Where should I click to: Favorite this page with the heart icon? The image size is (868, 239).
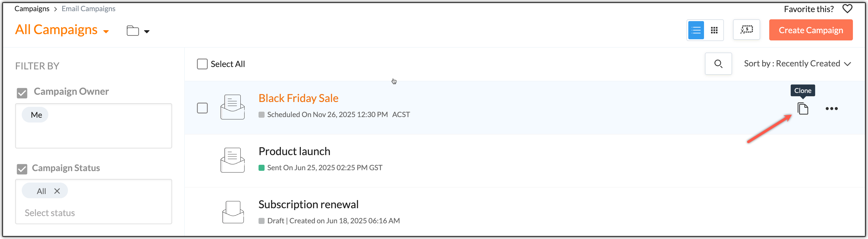click(x=847, y=9)
